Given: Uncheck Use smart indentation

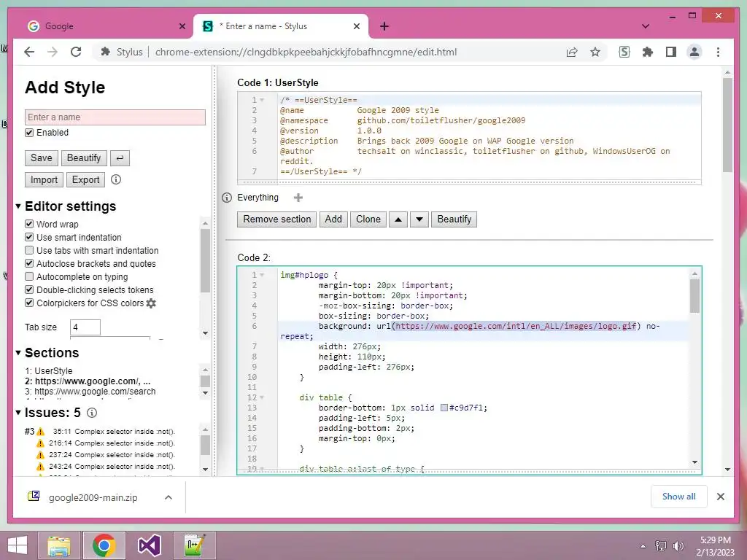Looking at the screenshot, I should (x=29, y=237).
